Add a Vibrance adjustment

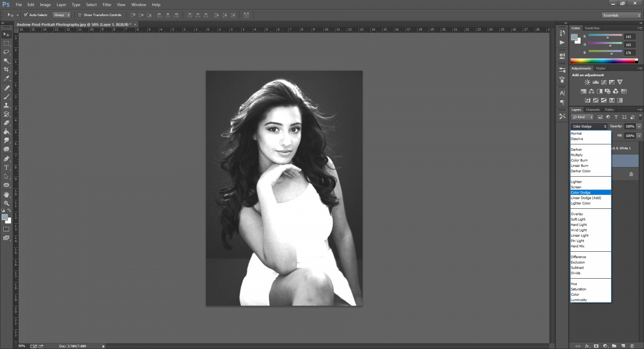[619, 82]
